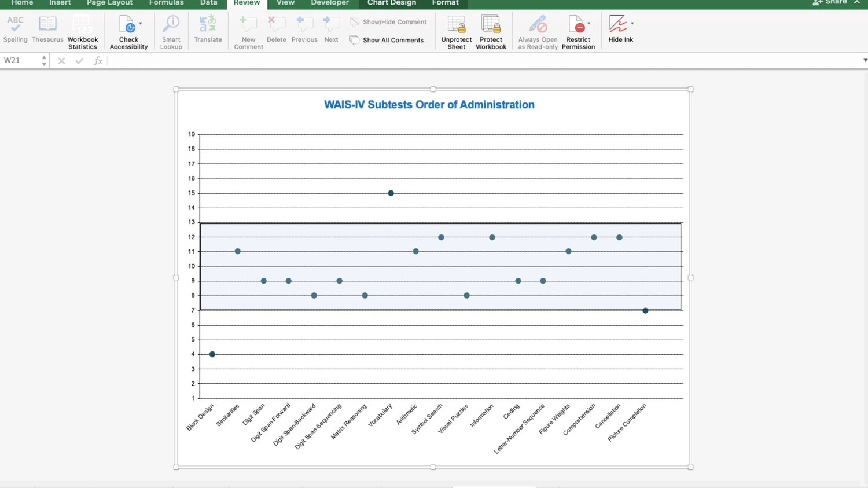Viewport: 868px width, 488px height.
Task: Switch to the View tab
Action: pyautogui.click(x=285, y=3)
